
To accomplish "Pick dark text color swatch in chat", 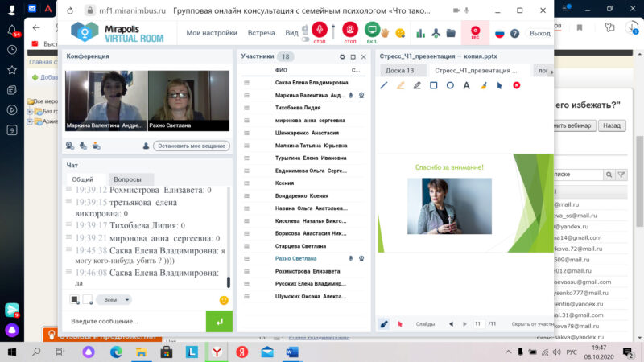I will [x=75, y=299].
